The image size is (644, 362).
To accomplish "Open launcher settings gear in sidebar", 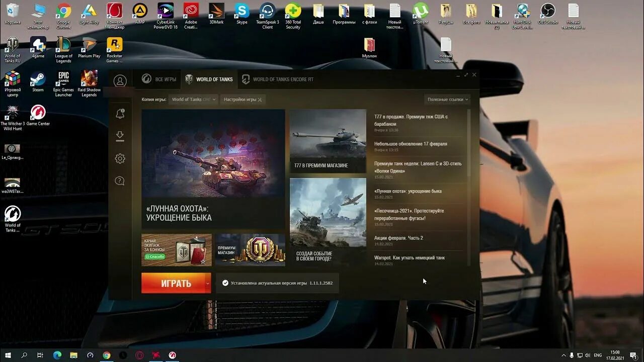I will coord(120,158).
